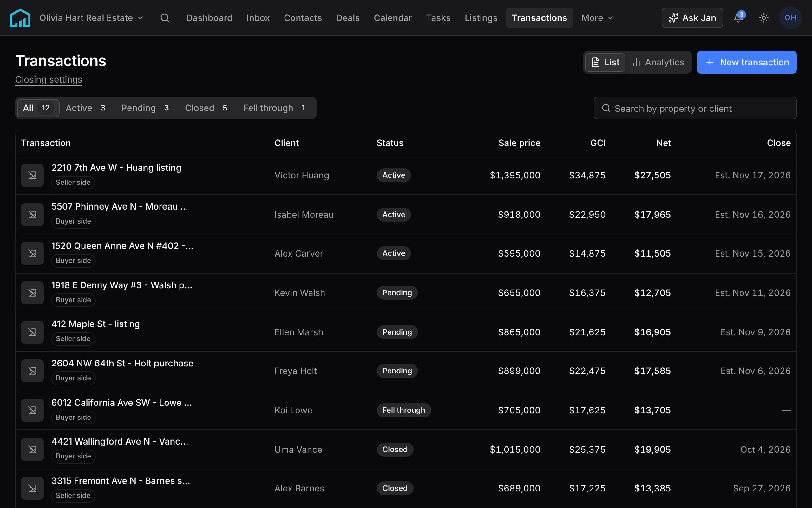Open the Tasks nav item

coord(438,18)
